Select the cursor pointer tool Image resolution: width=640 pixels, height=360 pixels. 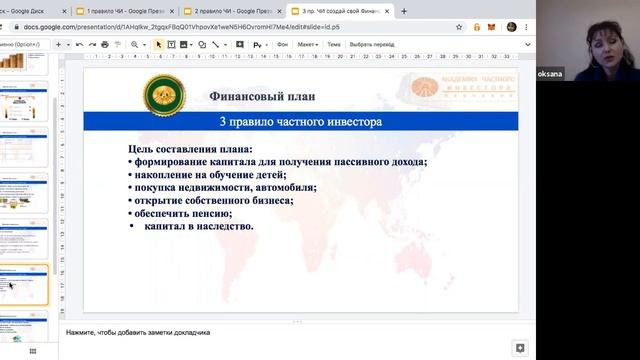click(158, 44)
